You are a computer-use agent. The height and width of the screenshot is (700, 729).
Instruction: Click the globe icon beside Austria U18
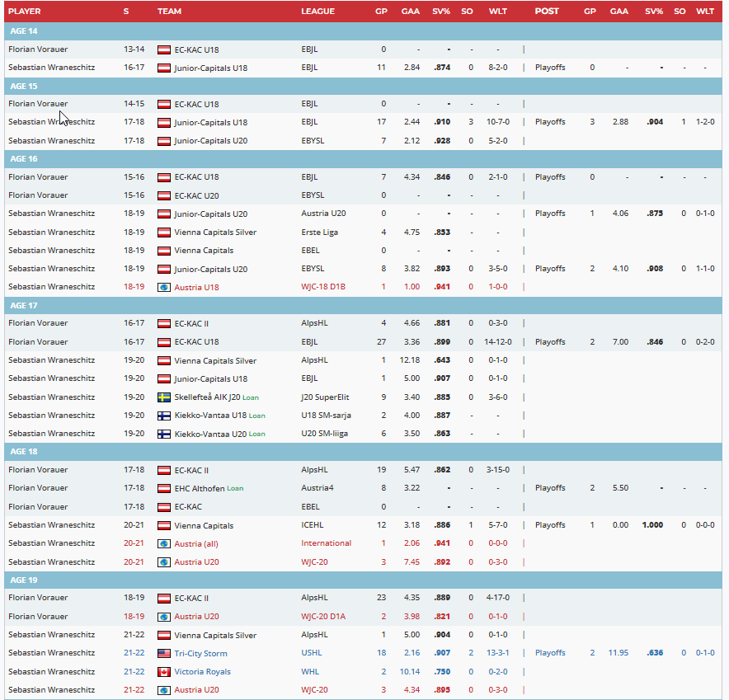[x=163, y=288]
